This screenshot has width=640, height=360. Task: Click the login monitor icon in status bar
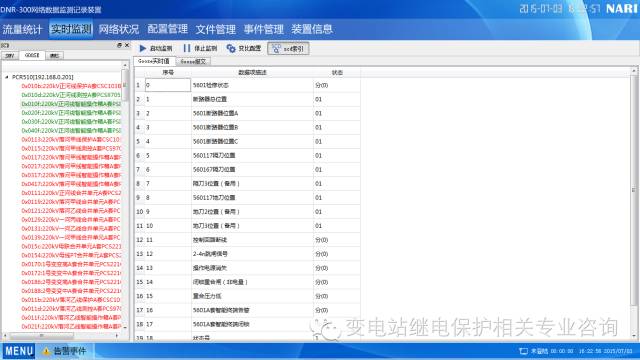523,351
